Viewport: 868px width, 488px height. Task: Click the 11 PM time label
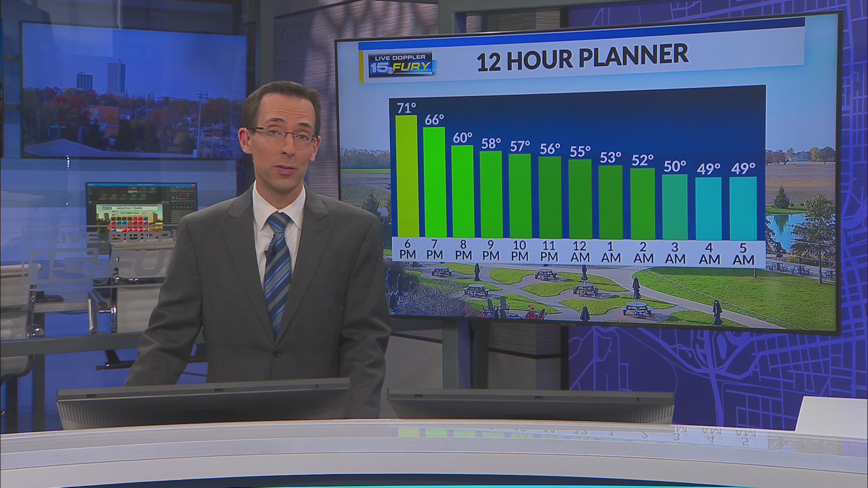[x=549, y=251]
